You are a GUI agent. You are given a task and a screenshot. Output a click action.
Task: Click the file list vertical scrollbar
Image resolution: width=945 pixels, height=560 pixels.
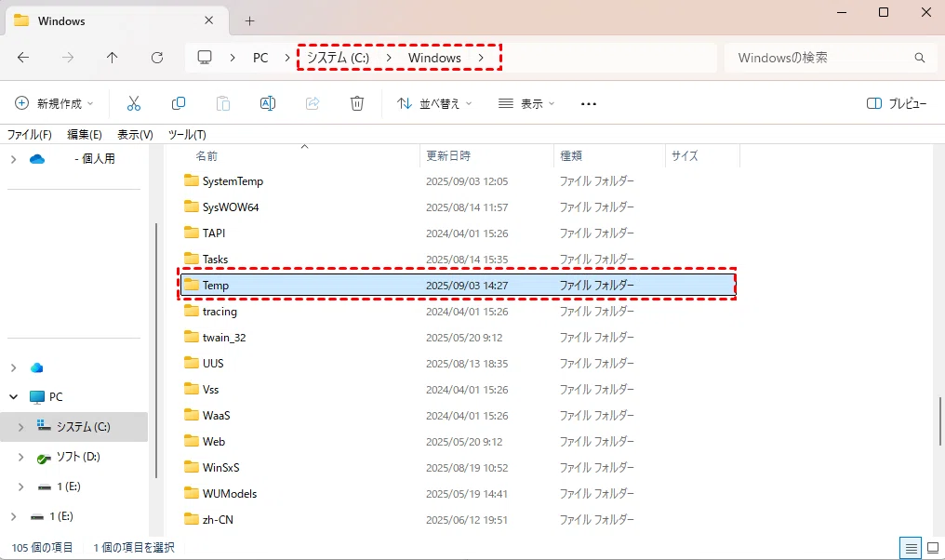(939, 420)
